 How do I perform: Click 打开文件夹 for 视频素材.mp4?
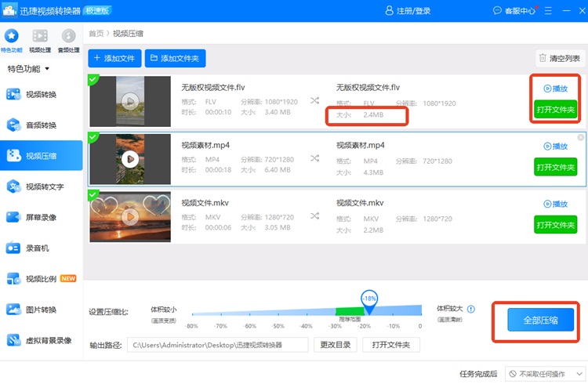(x=555, y=167)
